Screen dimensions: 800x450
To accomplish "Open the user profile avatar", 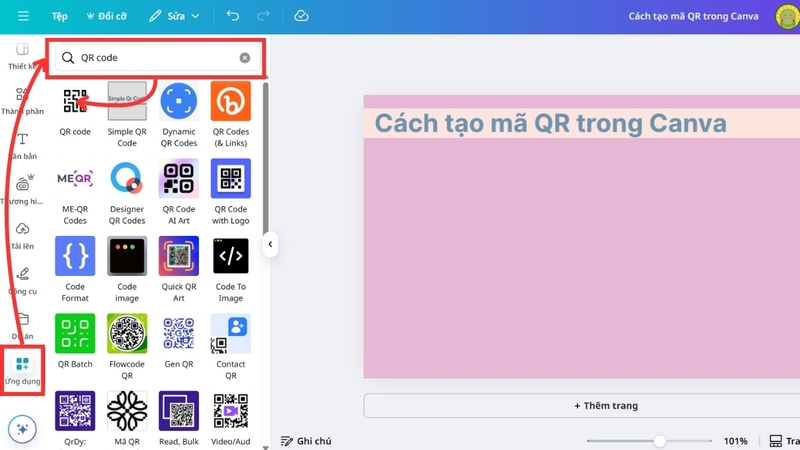I will [x=787, y=17].
